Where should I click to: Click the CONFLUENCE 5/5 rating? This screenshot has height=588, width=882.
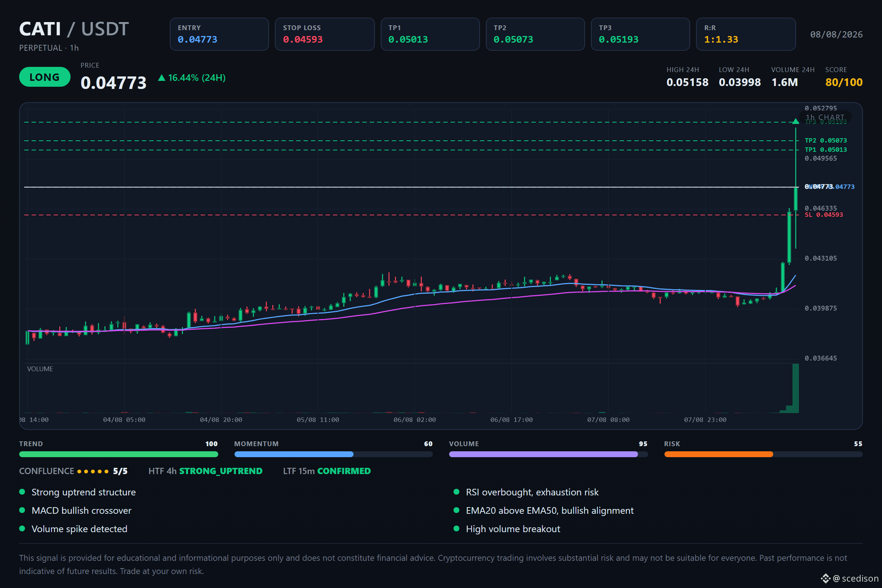pyautogui.click(x=73, y=471)
